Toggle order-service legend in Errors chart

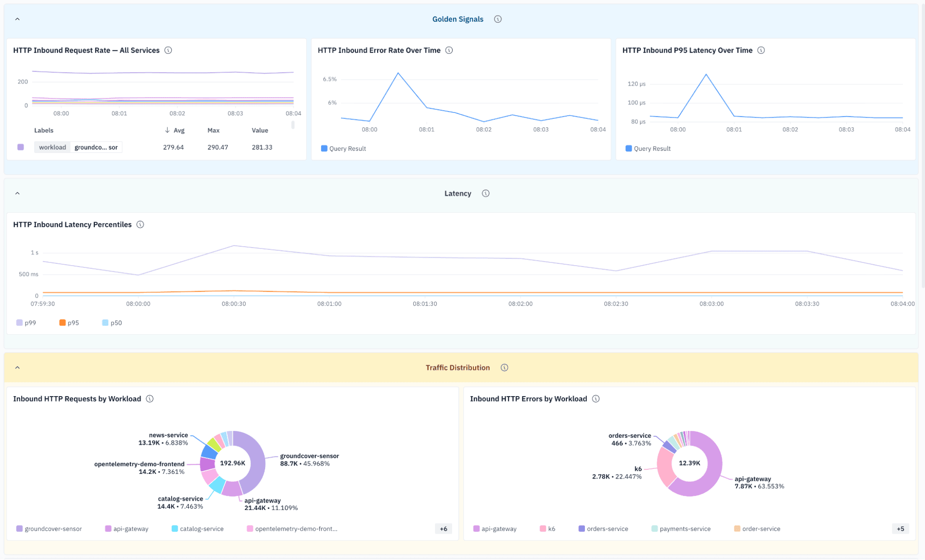[x=757, y=529]
